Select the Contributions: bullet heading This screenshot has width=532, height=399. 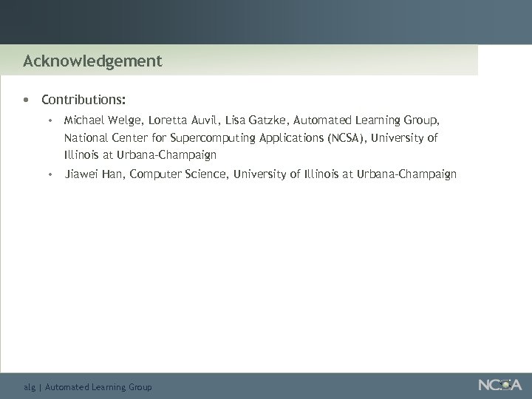pyautogui.click(x=83, y=100)
